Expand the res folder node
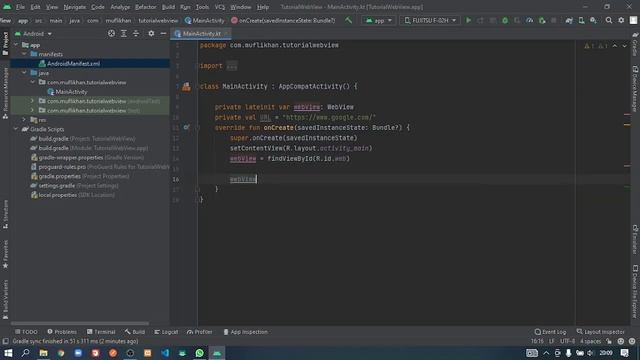Viewport: 640px width, 360px height. [x=24, y=120]
